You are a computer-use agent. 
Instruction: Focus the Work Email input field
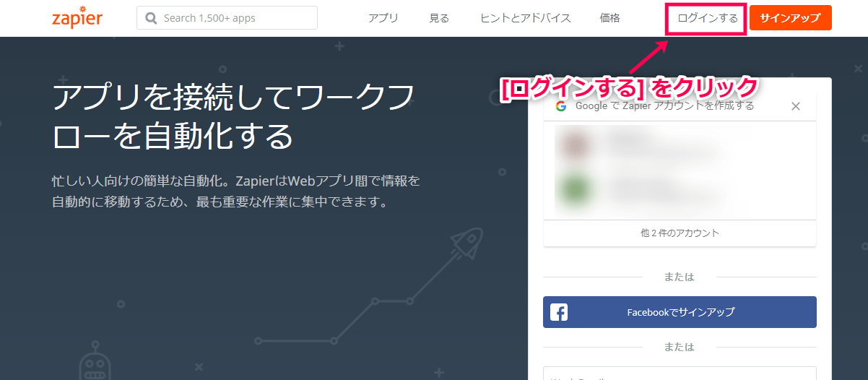pos(680,373)
